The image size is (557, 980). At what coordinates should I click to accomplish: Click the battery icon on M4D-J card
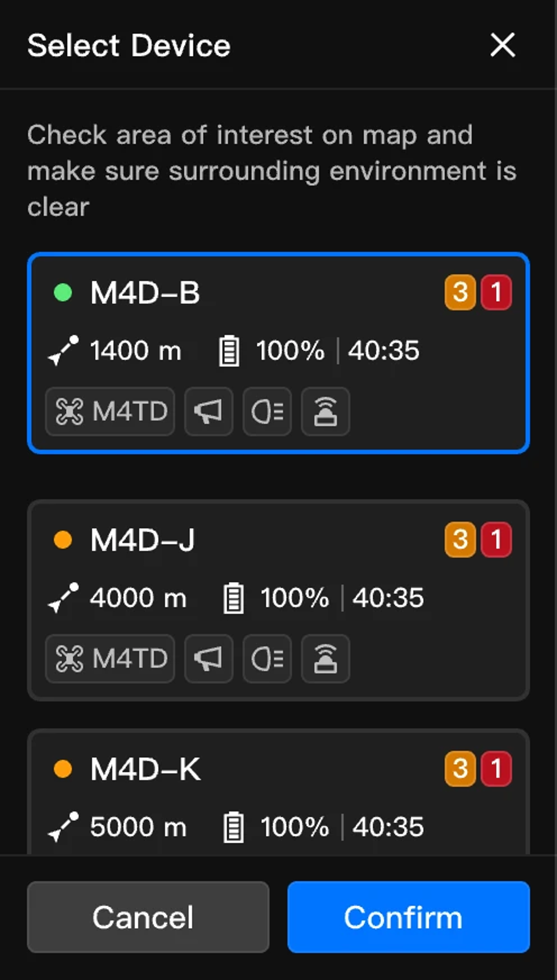(x=233, y=599)
